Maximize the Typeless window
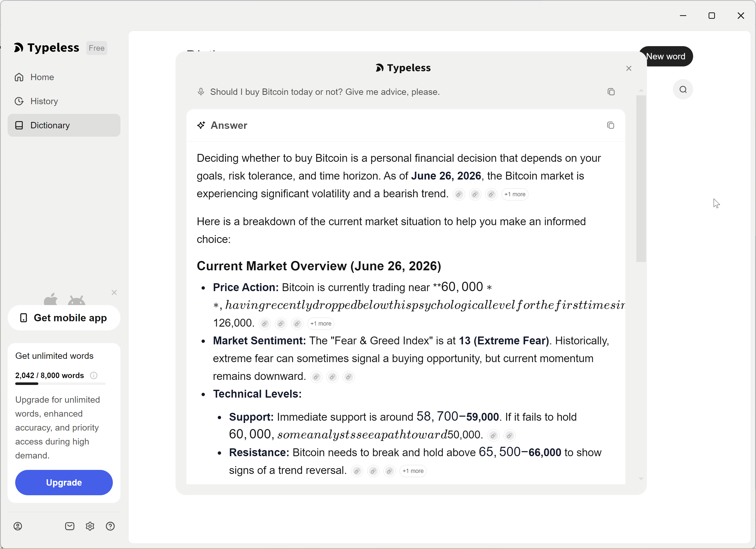 [x=712, y=16]
